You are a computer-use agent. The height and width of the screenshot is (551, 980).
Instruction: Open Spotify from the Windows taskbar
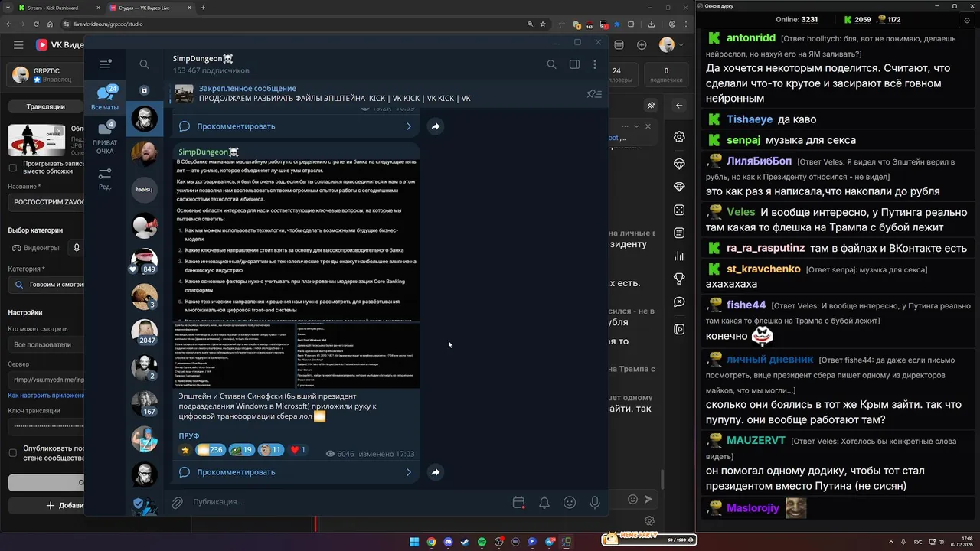482,542
